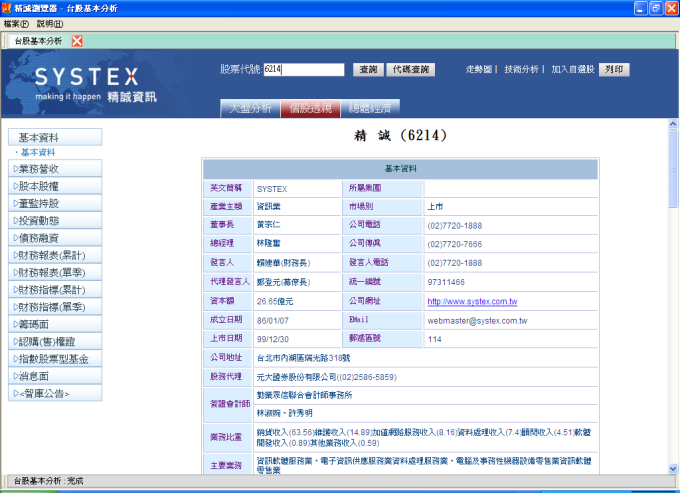
Task: Click the 列印 button
Action: [x=614, y=69]
